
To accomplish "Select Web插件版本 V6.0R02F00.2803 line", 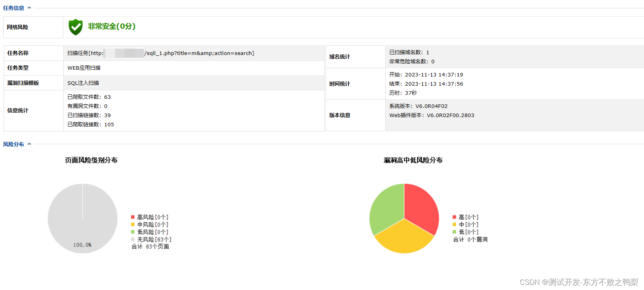I will 432,115.
